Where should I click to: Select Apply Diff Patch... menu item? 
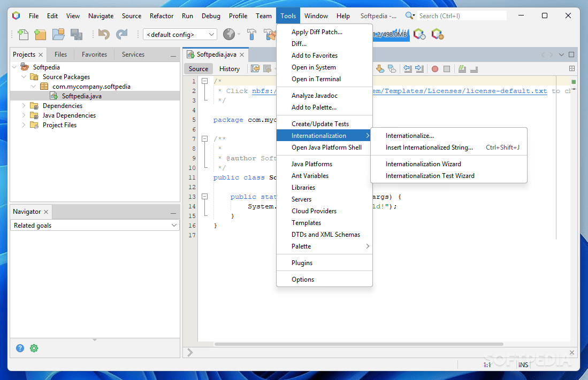[324, 32]
